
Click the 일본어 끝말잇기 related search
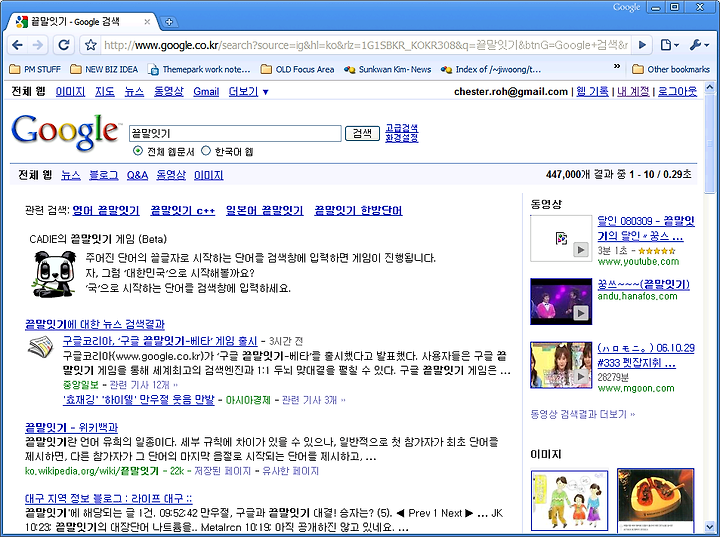coord(264,210)
